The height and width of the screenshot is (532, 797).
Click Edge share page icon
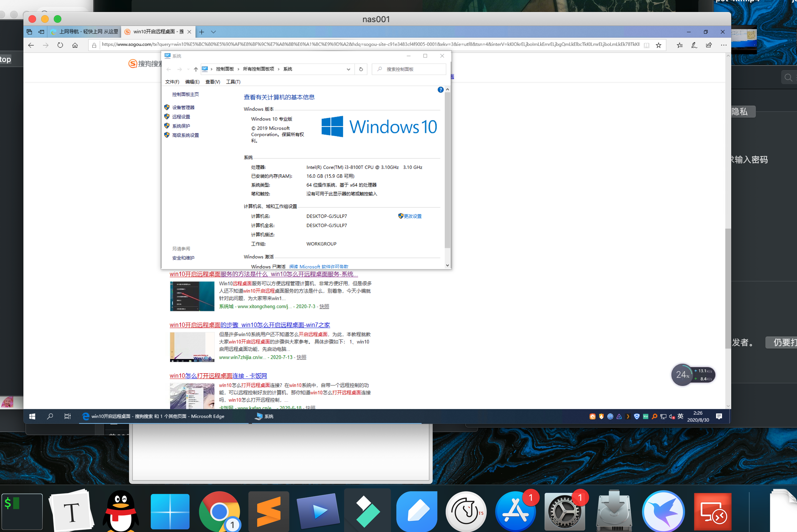pyautogui.click(x=709, y=45)
